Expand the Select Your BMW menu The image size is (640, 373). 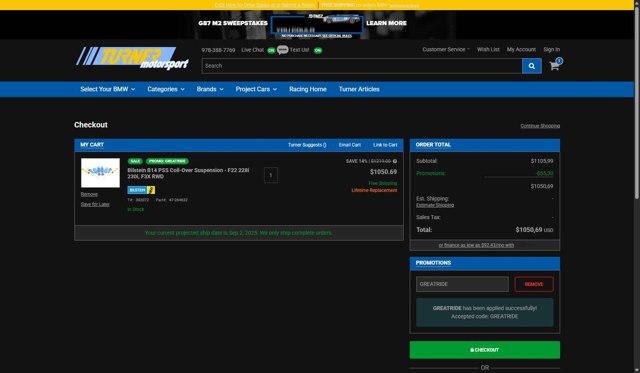point(107,89)
